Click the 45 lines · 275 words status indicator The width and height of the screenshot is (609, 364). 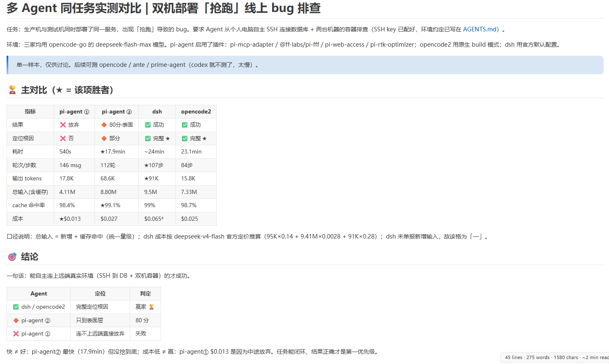pyautogui.click(x=556, y=357)
